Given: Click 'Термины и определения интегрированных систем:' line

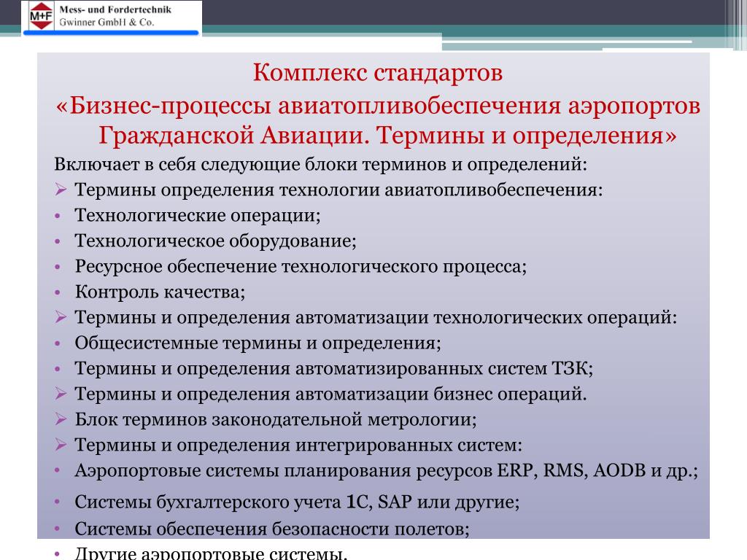Looking at the screenshot, I should [298, 446].
